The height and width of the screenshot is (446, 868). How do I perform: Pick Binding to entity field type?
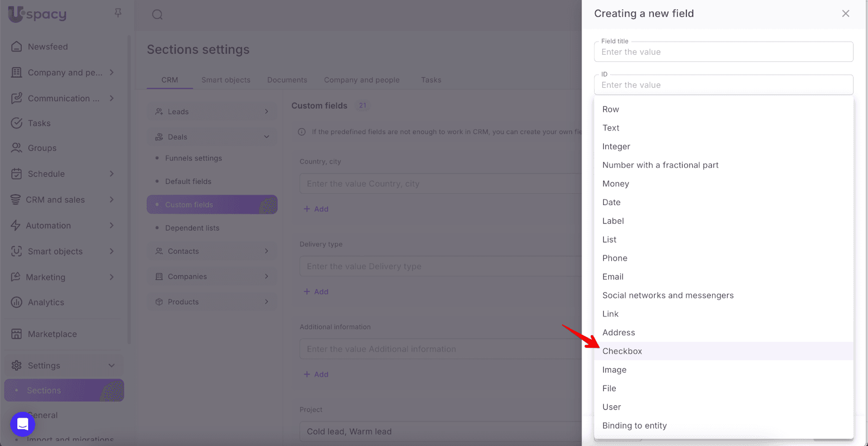pyautogui.click(x=634, y=426)
